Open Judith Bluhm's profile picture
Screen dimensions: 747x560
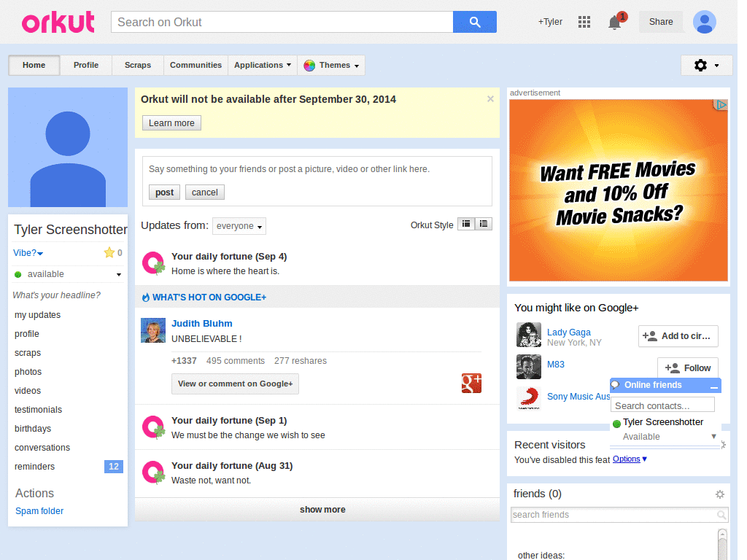153,330
